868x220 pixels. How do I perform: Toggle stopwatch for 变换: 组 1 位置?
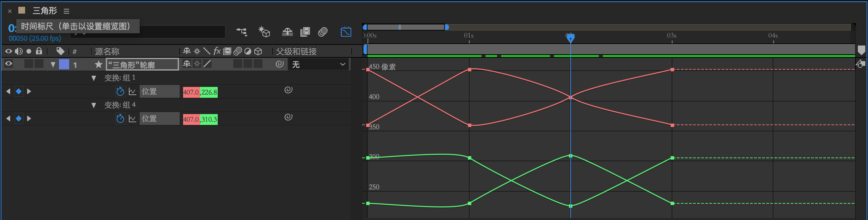pyautogui.click(x=120, y=91)
